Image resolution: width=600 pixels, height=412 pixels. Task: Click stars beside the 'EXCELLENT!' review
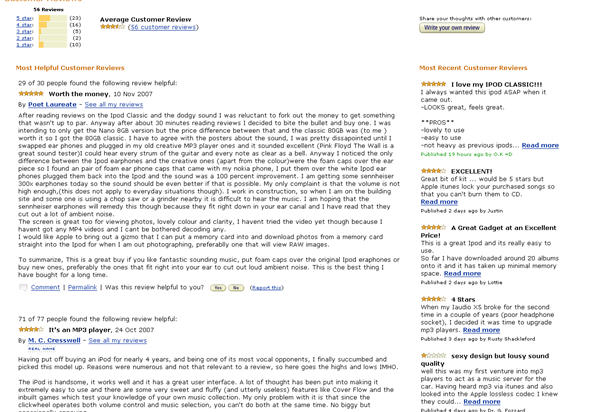pyautogui.click(x=432, y=171)
